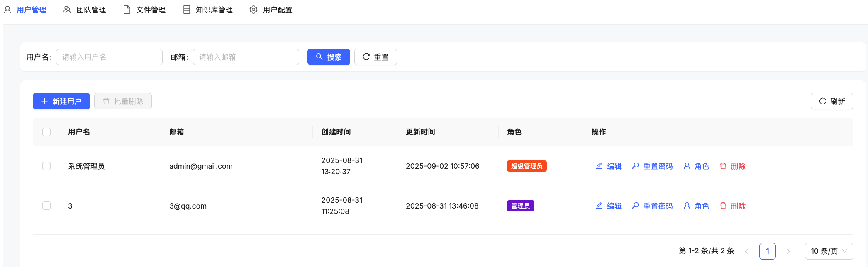The height and width of the screenshot is (267, 868).
Task: Click the reset password icon for admin@gmail.com
Action: point(635,166)
